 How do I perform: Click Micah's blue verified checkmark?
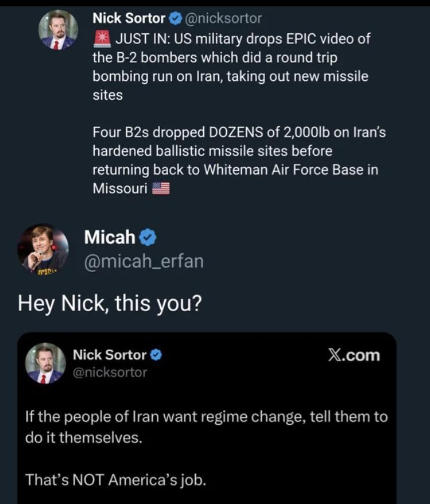tap(148, 236)
